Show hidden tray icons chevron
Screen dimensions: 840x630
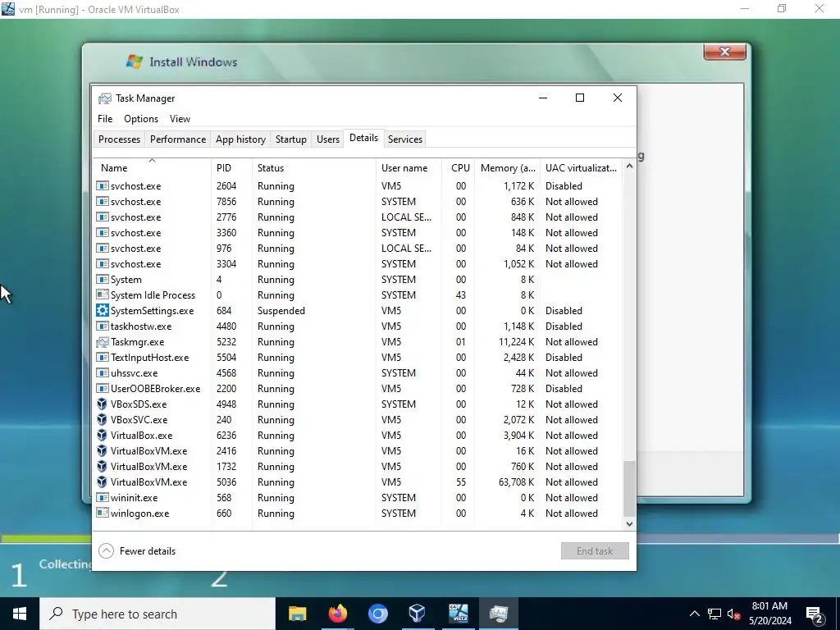click(x=694, y=614)
